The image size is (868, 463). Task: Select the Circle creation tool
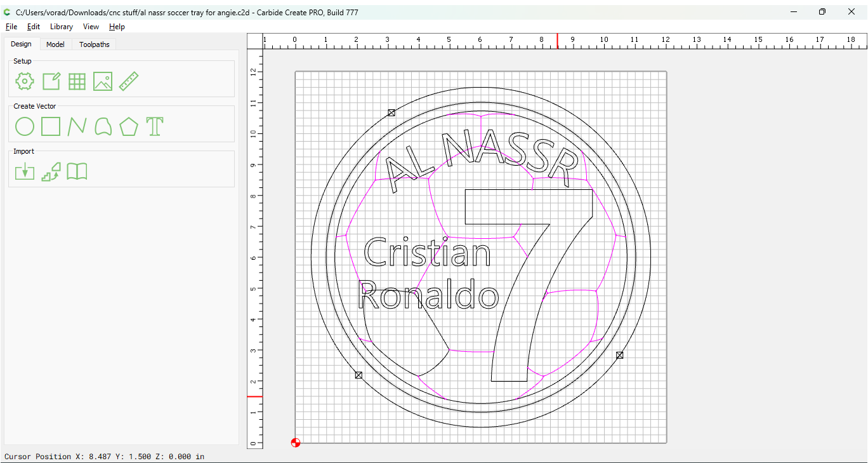[x=25, y=126]
